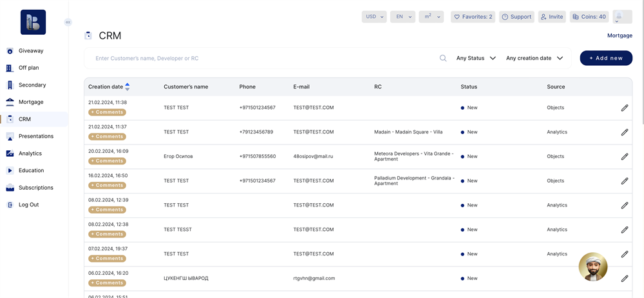Click the company logo in sidebar

(33, 23)
